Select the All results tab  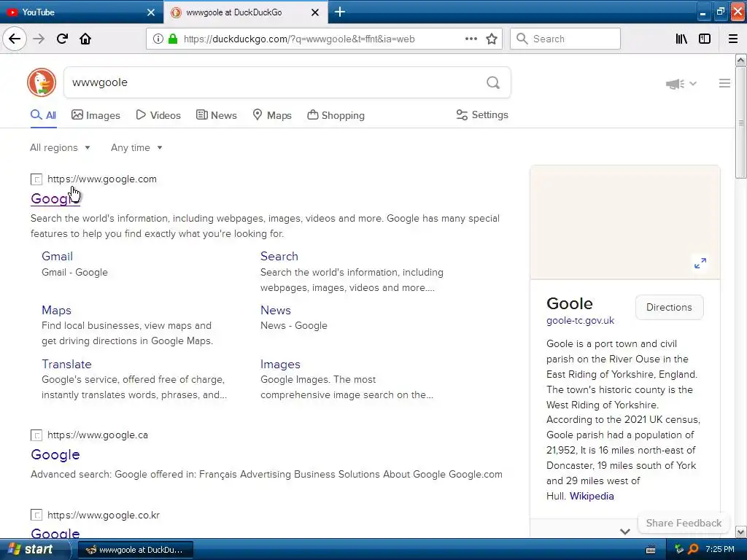click(x=43, y=115)
